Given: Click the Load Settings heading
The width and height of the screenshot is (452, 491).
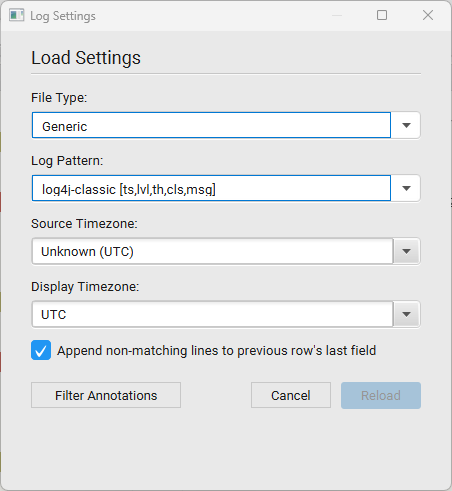Looking at the screenshot, I should [86, 58].
